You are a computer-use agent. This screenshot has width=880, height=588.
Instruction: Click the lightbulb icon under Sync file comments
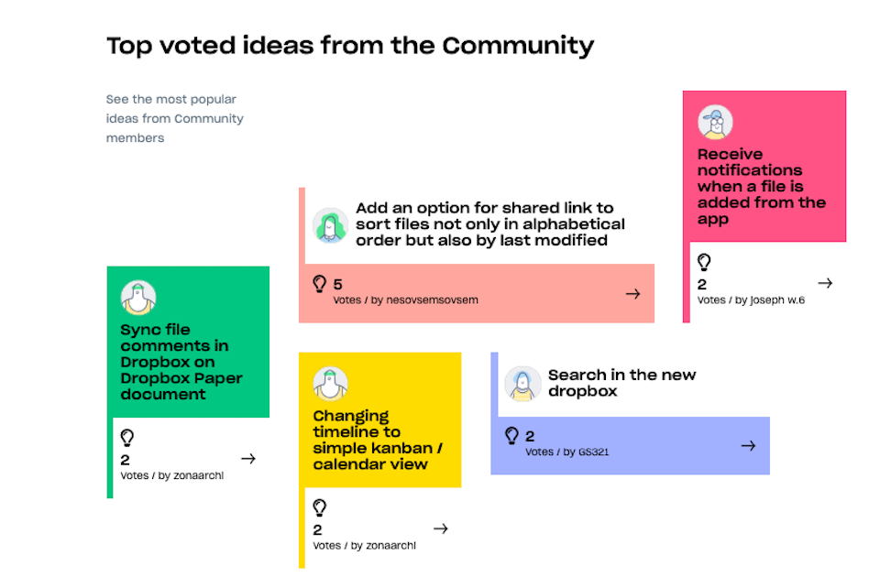click(x=127, y=438)
